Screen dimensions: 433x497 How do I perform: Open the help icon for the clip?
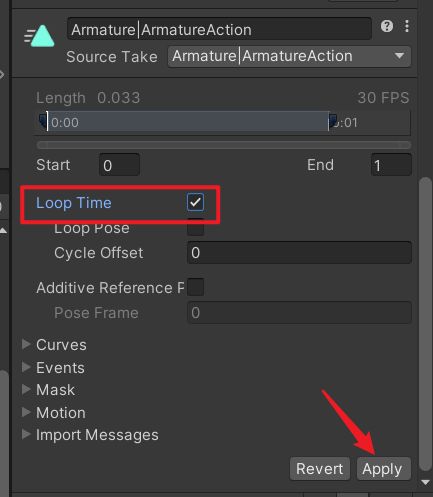tap(387, 26)
